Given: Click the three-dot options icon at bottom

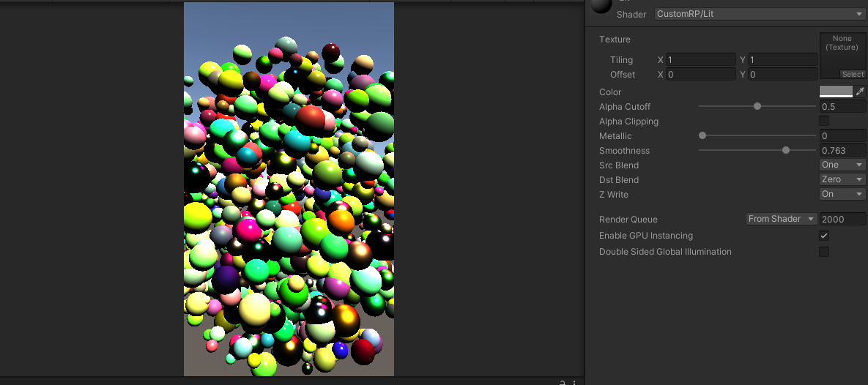Looking at the screenshot, I should pyautogui.click(x=574, y=382).
